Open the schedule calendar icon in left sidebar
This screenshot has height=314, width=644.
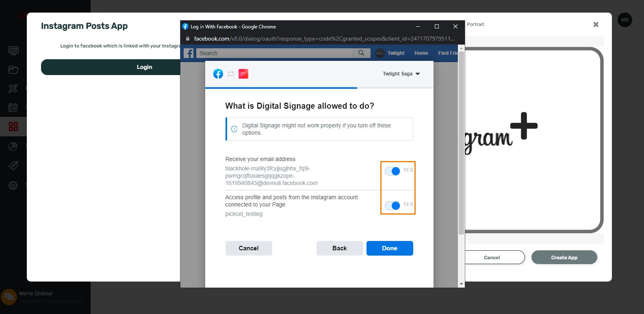(x=13, y=108)
